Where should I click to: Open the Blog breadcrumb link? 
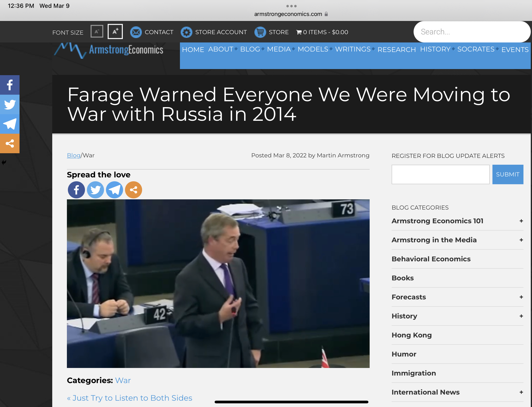click(73, 155)
